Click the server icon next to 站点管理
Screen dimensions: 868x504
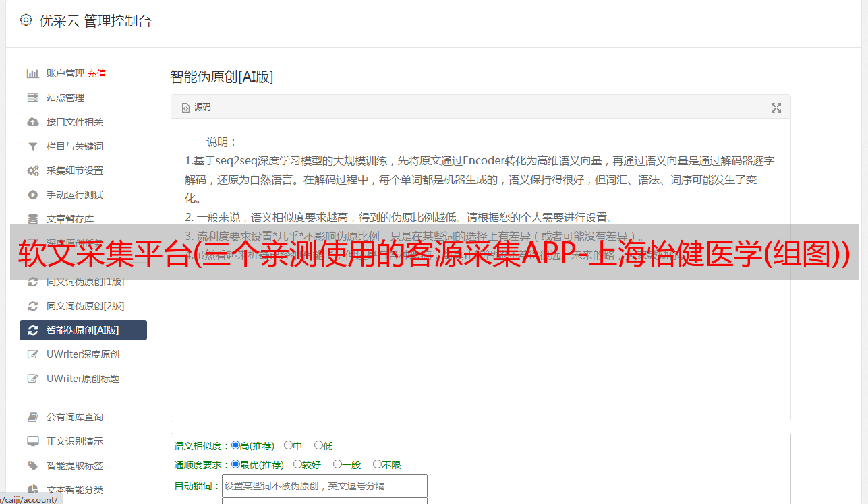[32, 98]
